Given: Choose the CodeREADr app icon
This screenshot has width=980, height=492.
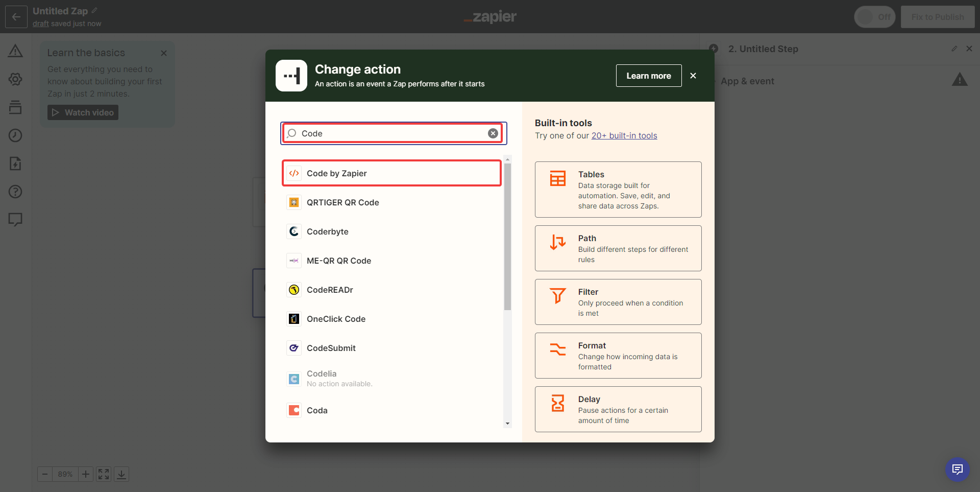Looking at the screenshot, I should (x=294, y=290).
